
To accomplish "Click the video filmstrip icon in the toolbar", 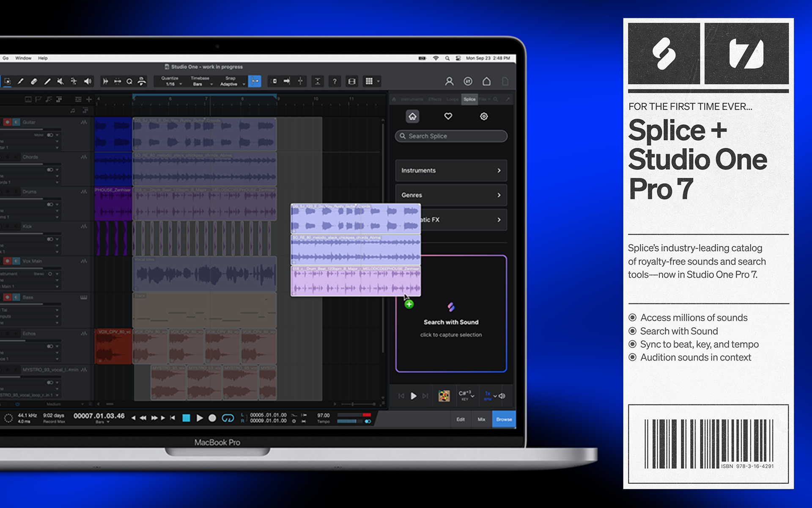I will 352,81.
